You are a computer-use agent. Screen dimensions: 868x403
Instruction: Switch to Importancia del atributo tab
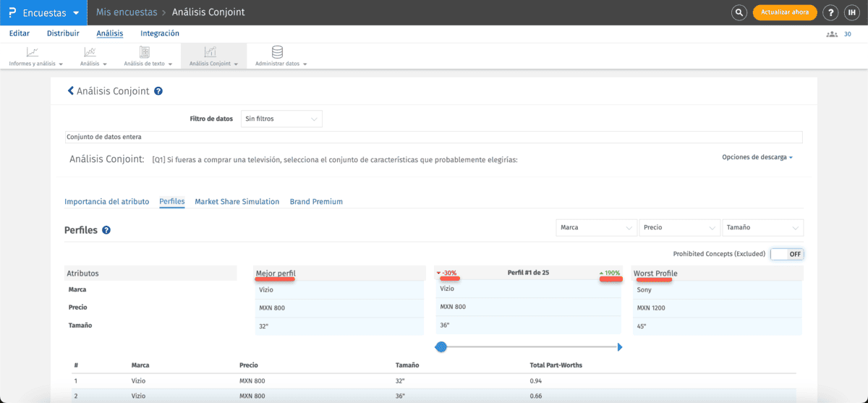[x=106, y=202]
